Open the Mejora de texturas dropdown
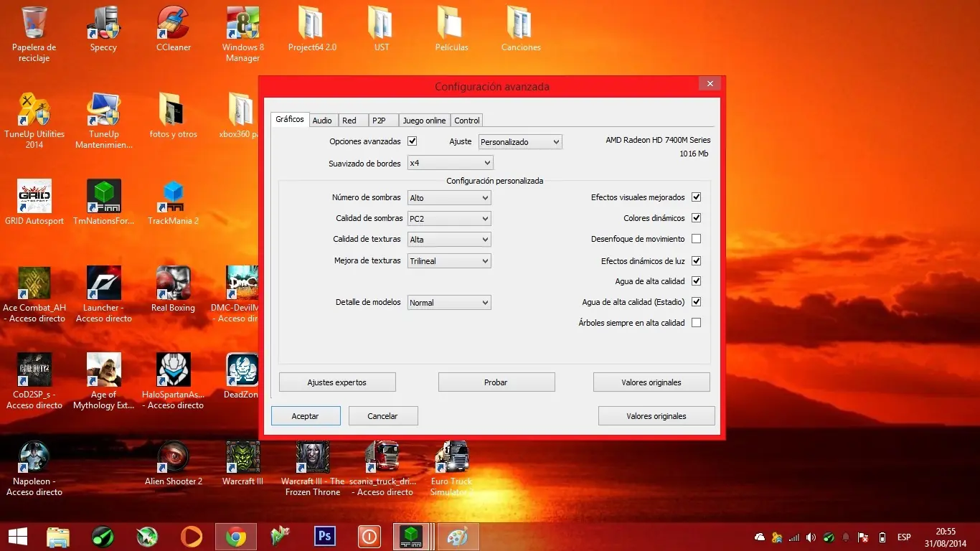 pyautogui.click(x=449, y=261)
